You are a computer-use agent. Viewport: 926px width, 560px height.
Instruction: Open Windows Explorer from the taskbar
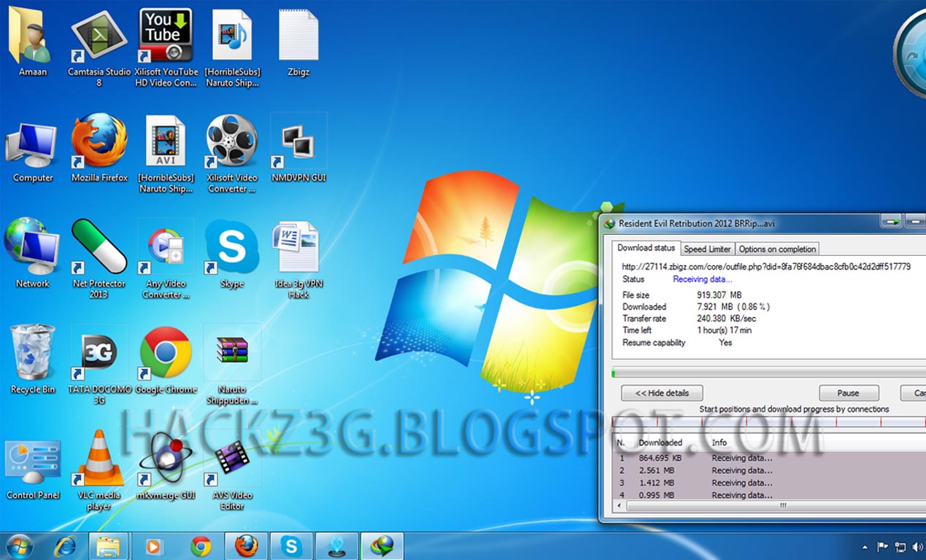pos(109,546)
